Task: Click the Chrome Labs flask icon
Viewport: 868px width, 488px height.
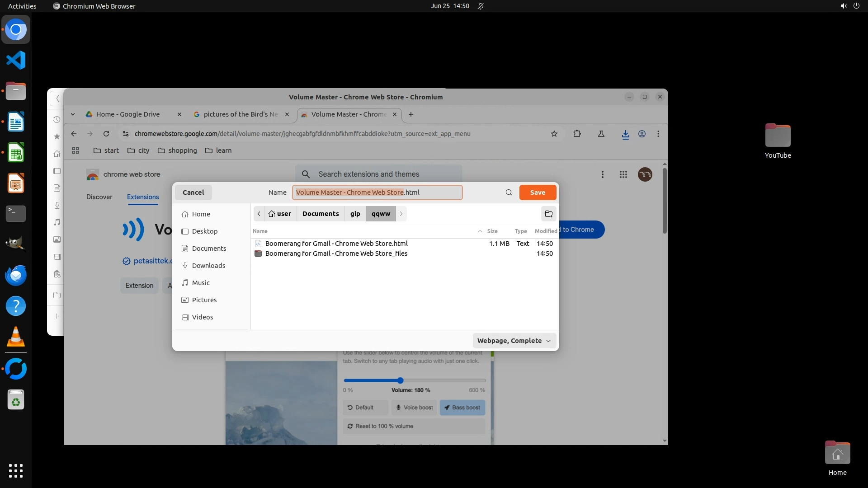Action: (601, 134)
